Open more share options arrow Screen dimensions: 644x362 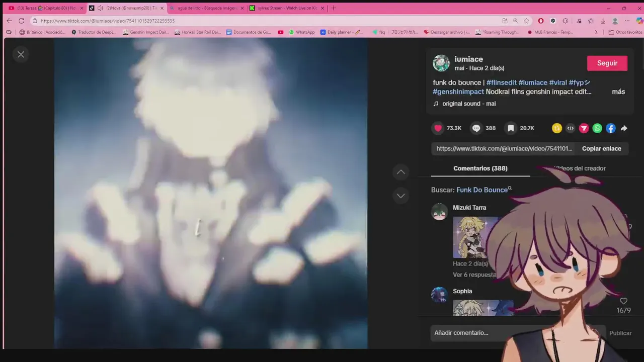(624, 128)
